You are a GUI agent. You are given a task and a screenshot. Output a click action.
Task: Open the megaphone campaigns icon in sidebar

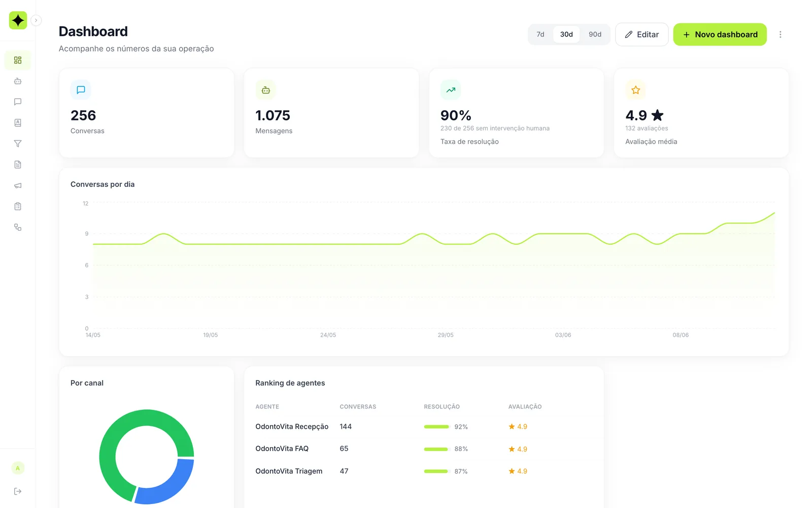click(x=18, y=185)
